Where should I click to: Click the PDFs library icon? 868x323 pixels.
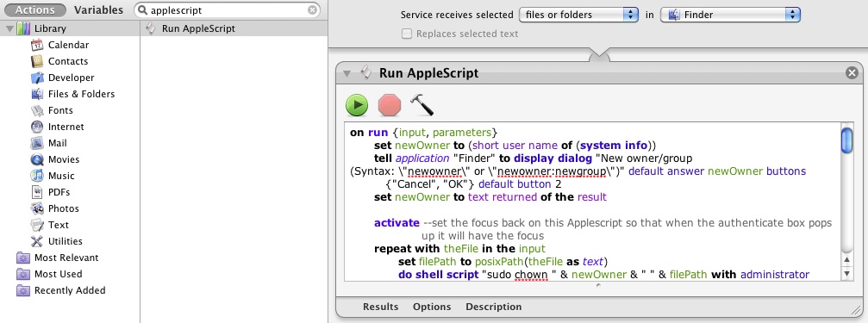click(x=37, y=192)
